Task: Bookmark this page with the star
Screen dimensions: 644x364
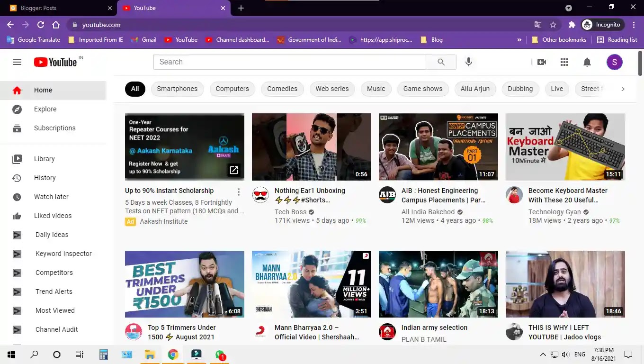Action: [553, 25]
